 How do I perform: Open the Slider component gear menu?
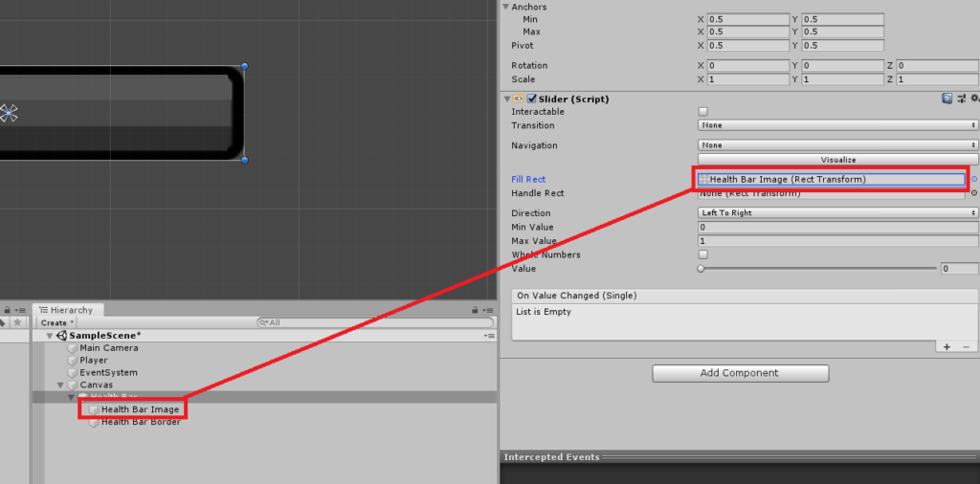click(974, 99)
